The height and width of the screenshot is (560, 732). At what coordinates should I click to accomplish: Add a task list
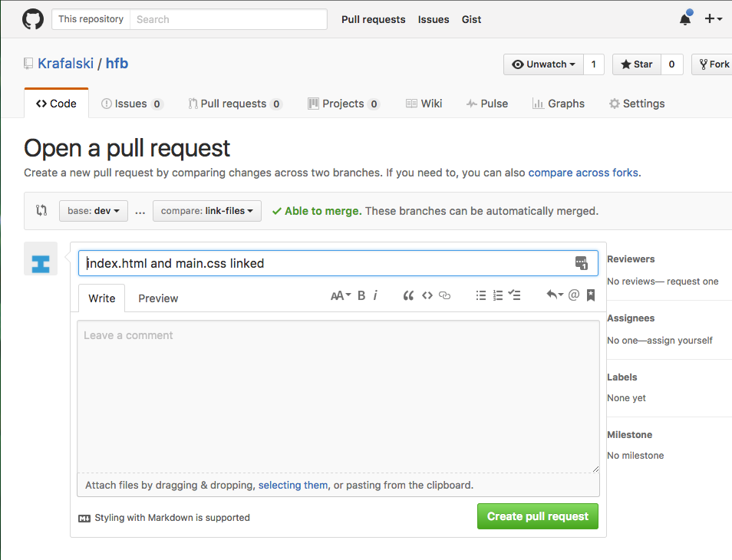coord(514,295)
